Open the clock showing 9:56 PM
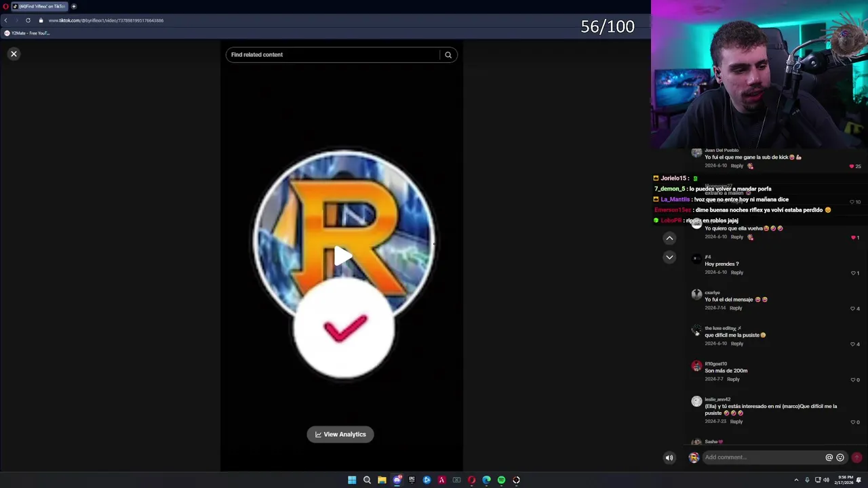 [844, 480]
